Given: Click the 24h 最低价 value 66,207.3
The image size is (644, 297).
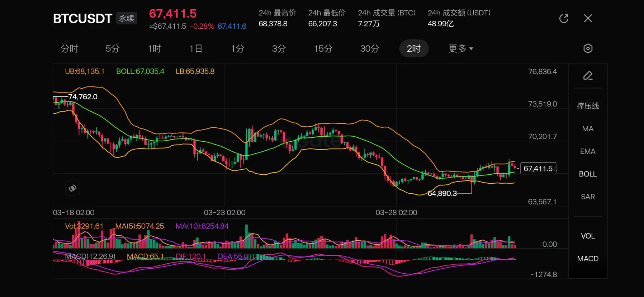Looking at the screenshot, I should coord(323,24).
